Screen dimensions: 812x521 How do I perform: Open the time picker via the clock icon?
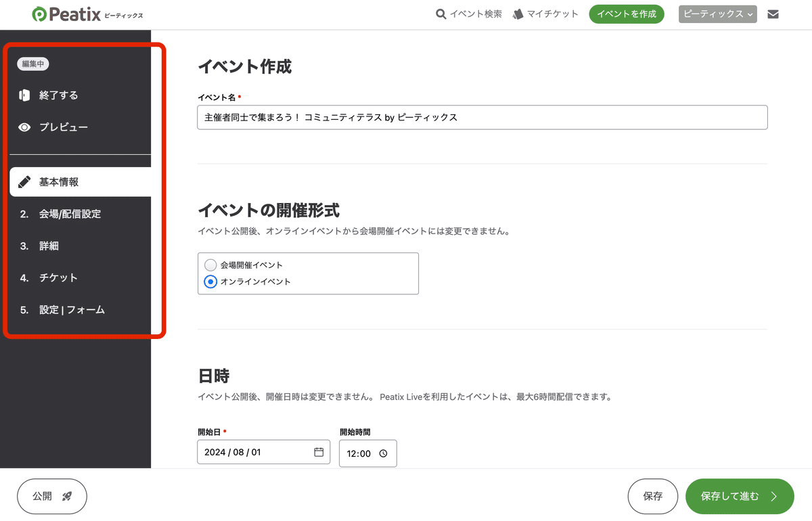coord(384,453)
